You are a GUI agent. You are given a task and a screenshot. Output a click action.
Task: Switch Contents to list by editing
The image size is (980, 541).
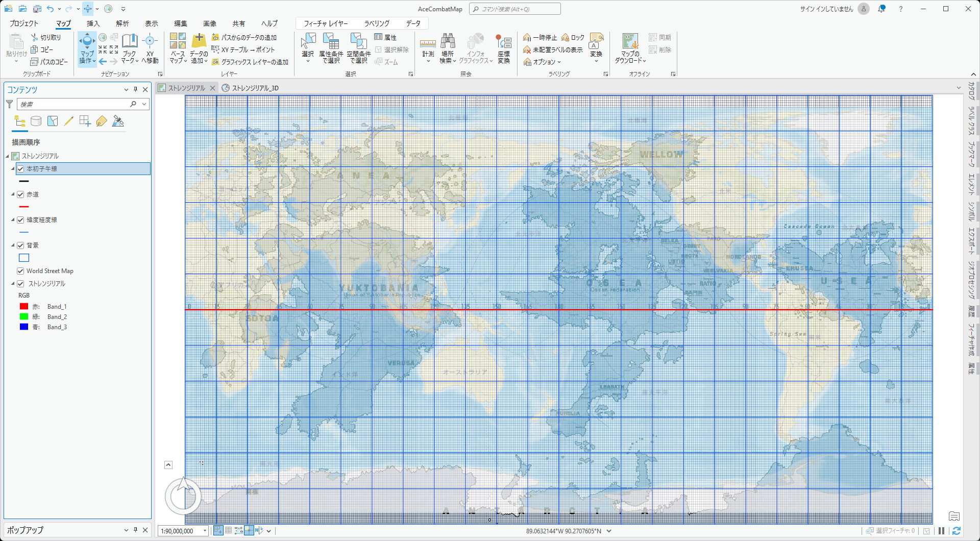[69, 121]
